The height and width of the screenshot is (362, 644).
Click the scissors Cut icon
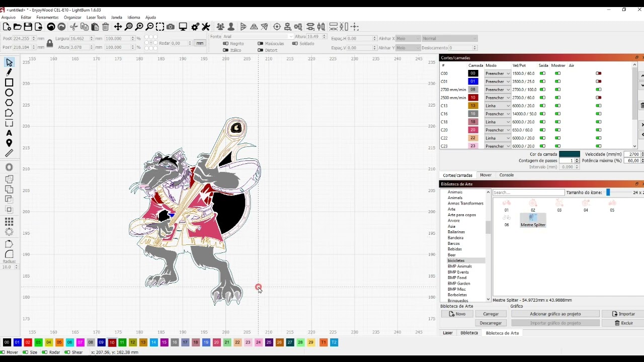coord(74,27)
